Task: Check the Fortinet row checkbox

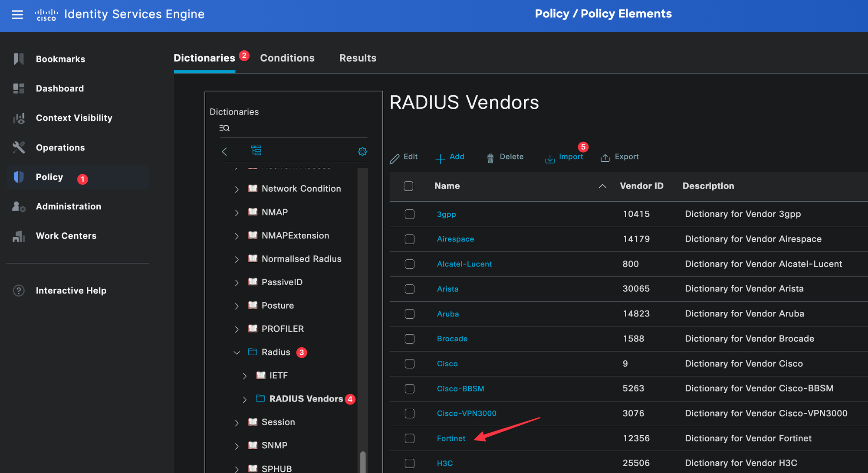Action: (409, 438)
